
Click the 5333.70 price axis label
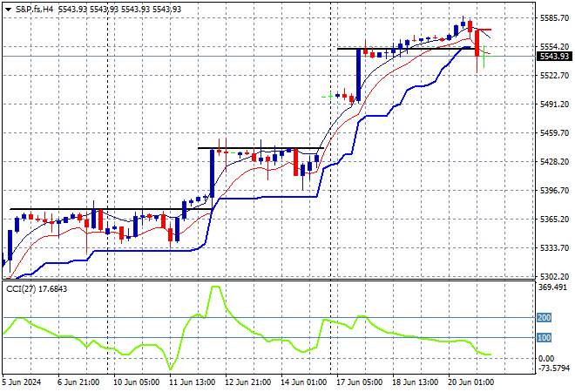click(554, 248)
